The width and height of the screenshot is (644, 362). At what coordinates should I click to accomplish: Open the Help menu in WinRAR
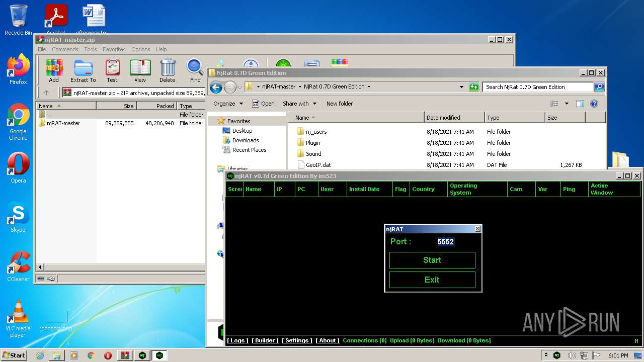coord(161,49)
